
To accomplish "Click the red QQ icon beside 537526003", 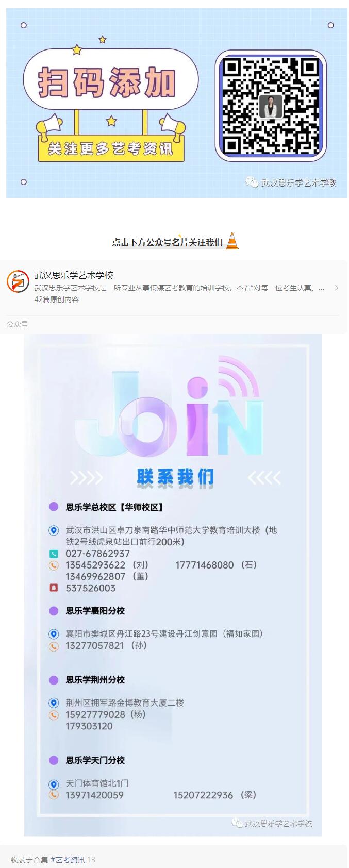I will pos(54,588).
